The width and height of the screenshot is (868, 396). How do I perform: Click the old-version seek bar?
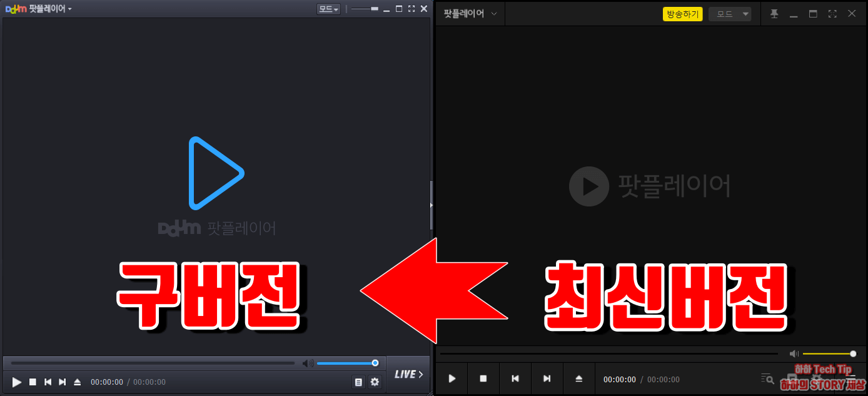tap(153, 363)
